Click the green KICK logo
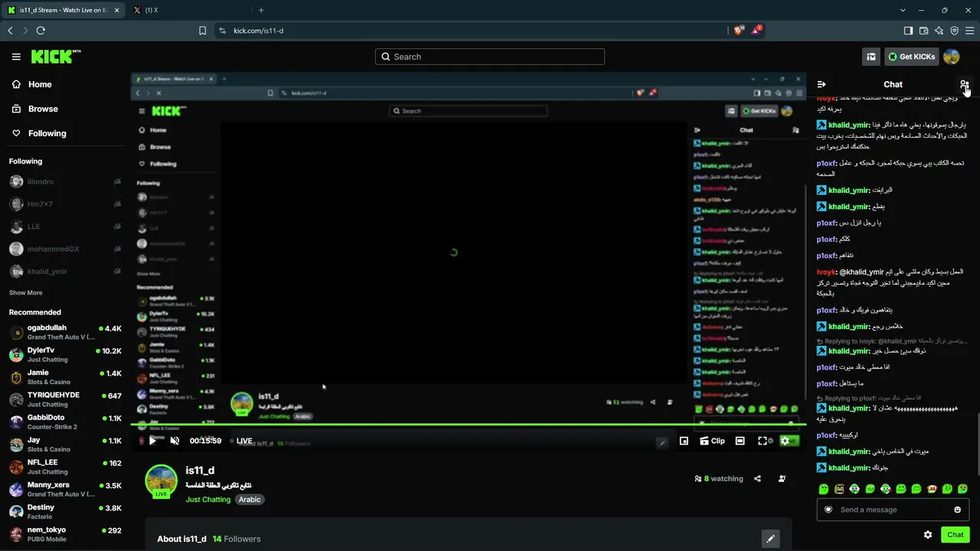Viewport: 980px width, 551px height. point(56,57)
